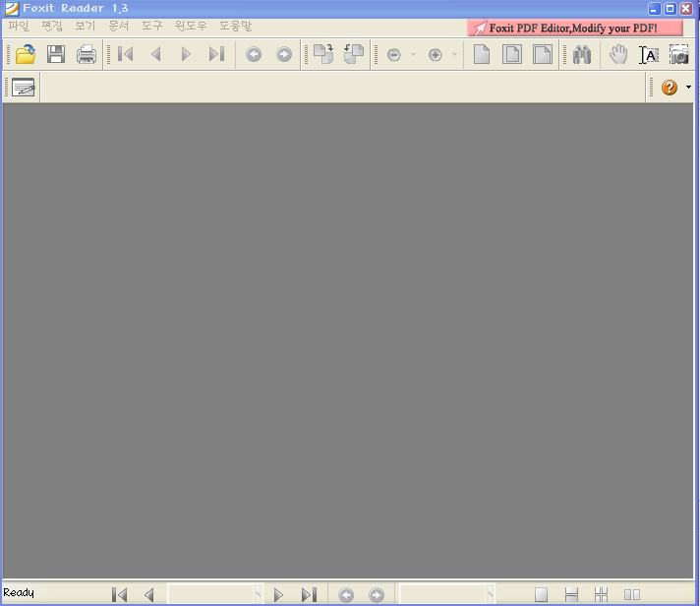This screenshot has height=606, width=700.
Task: Maximize the Foxit Reader window
Action: [x=671, y=9]
